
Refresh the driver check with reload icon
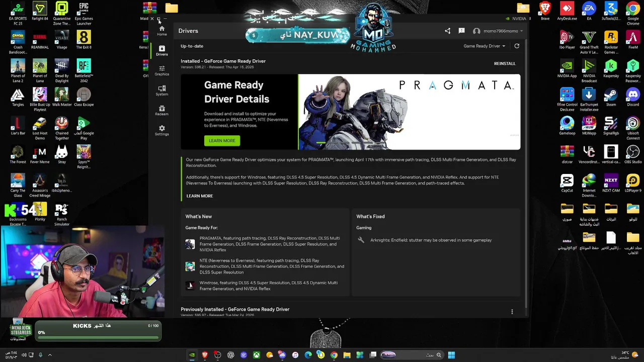tap(517, 46)
